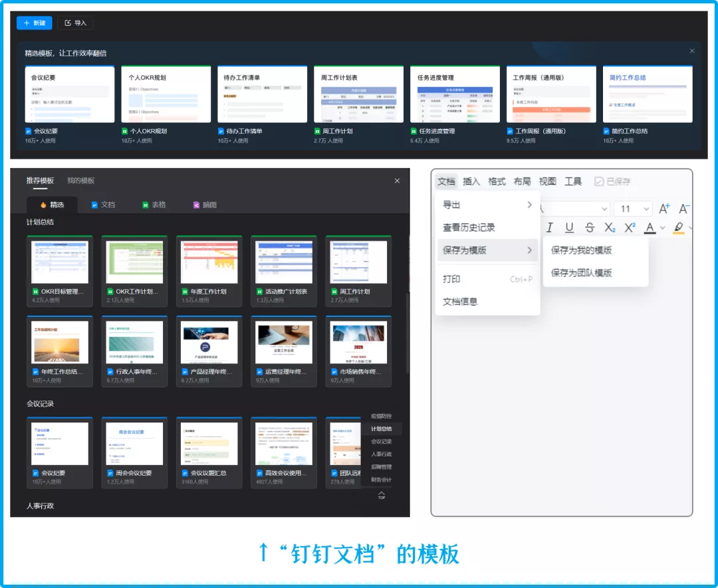Screen dimensions: 718x588
Task: Open the 年终工作总结 template
Action: [x=60, y=351]
